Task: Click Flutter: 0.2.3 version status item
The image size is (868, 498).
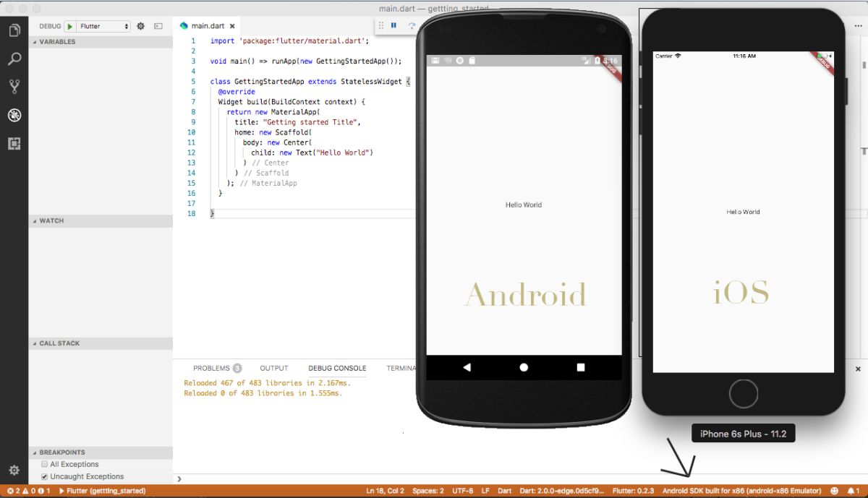Action: coord(633,491)
